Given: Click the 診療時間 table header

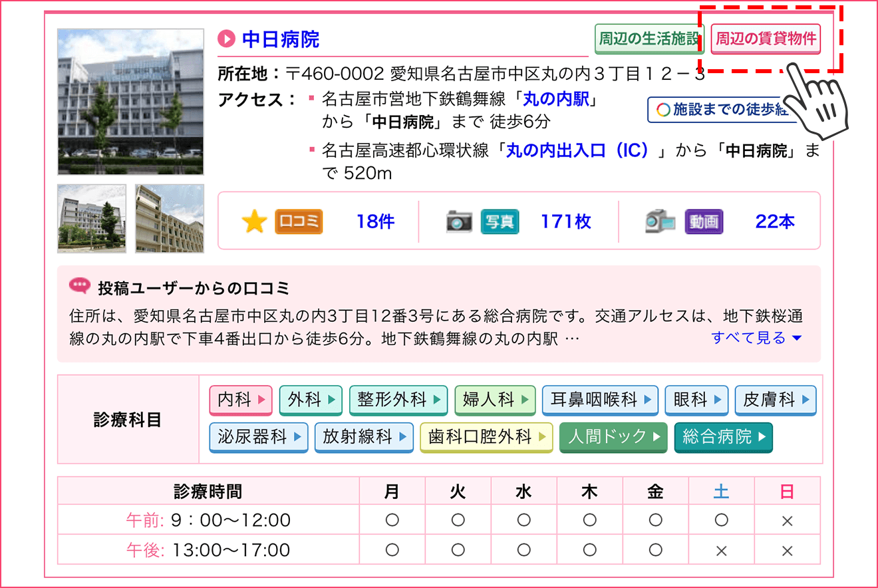Looking at the screenshot, I should [208, 492].
